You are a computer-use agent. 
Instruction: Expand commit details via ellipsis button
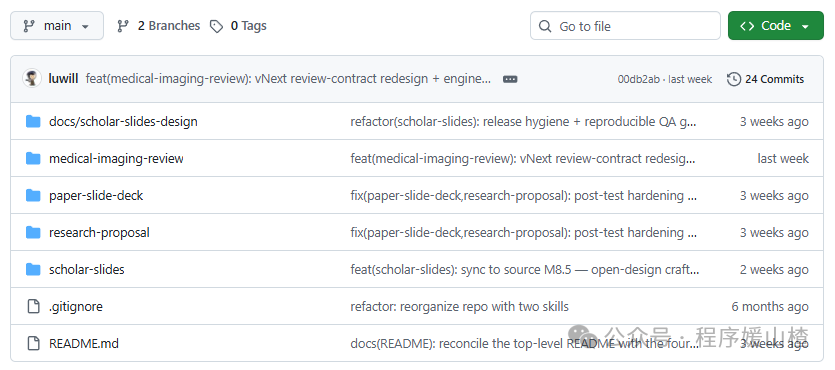pos(510,79)
